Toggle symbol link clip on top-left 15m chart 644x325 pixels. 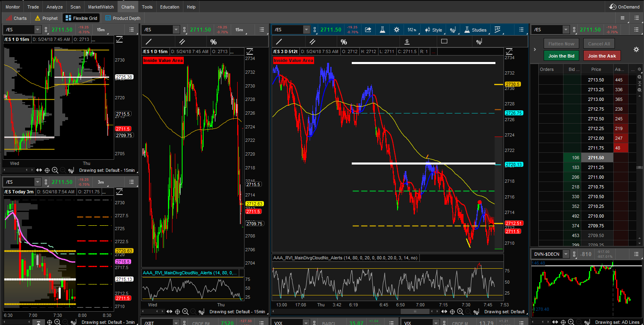tap(46, 30)
